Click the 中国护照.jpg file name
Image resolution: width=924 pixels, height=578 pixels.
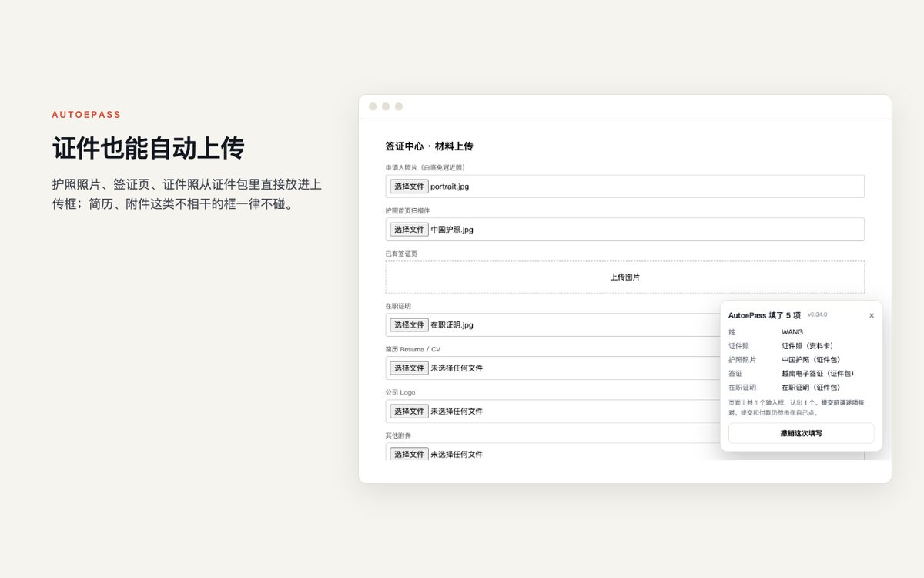[452, 230]
